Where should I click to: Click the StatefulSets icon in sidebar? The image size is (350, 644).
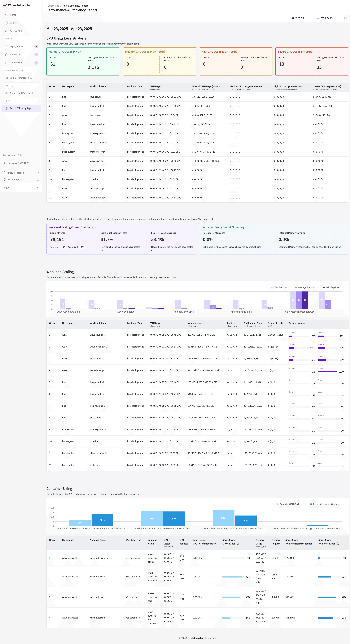tap(6, 55)
